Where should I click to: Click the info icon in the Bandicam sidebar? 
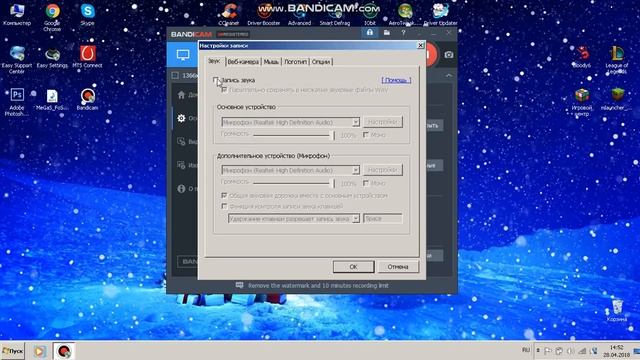(x=181, y=189)
